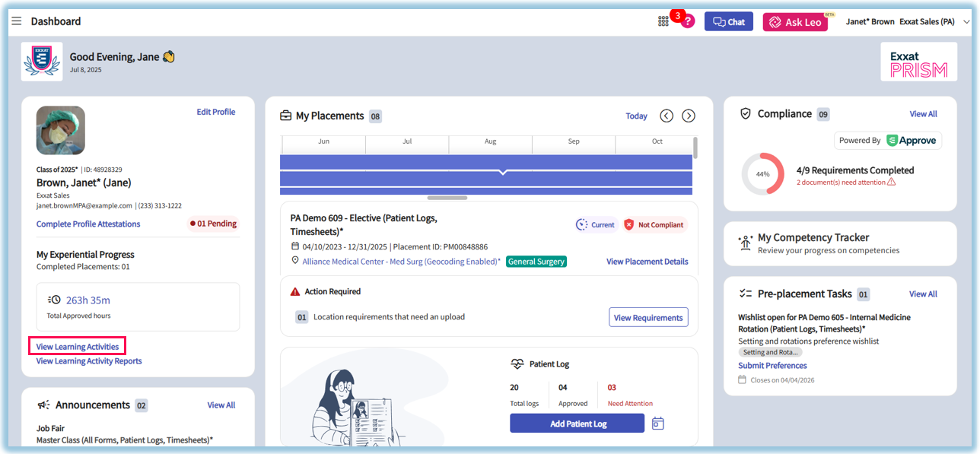
Task: Click the profile photo thumbnail
Action: [x=61, y=130]
